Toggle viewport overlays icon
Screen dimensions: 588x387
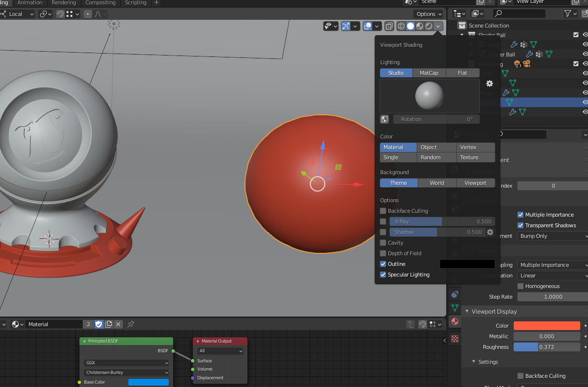[368, 26]
